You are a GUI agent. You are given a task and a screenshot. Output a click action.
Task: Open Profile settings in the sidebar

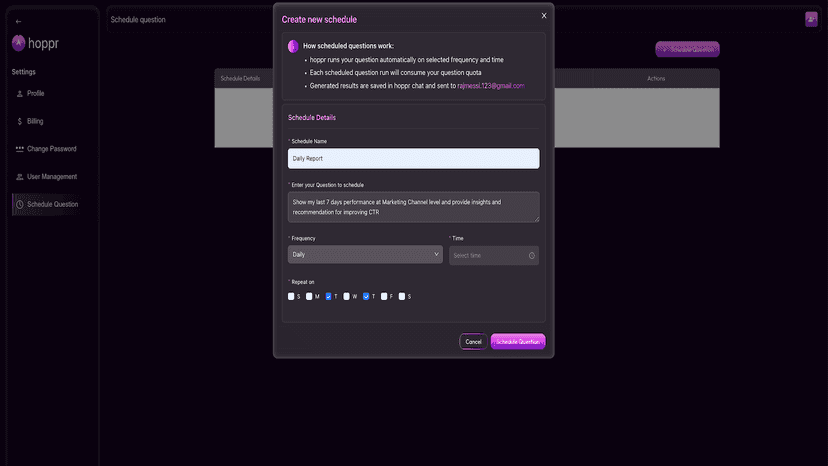click(x=35, y=94)
